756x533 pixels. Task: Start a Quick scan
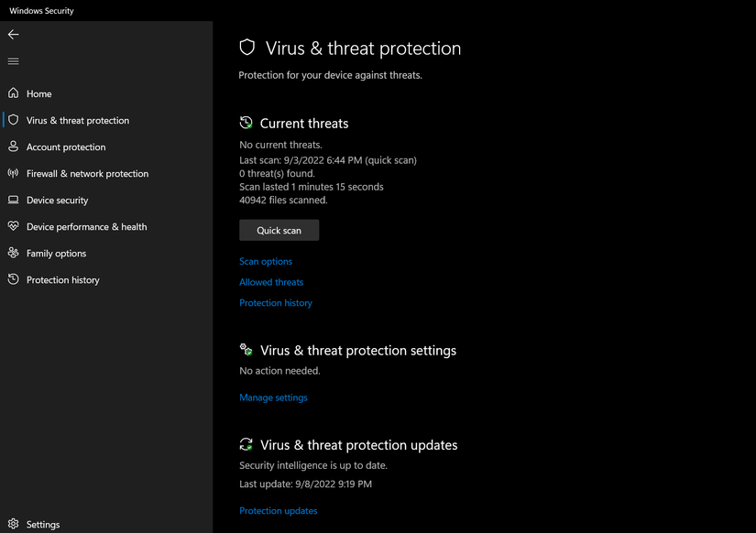pos(279,230)
